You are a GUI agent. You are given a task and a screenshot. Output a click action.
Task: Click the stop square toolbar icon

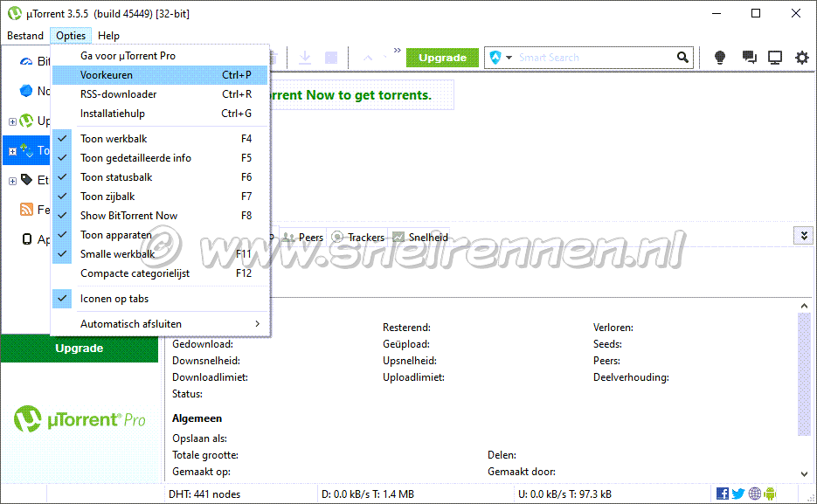[331, 58]
